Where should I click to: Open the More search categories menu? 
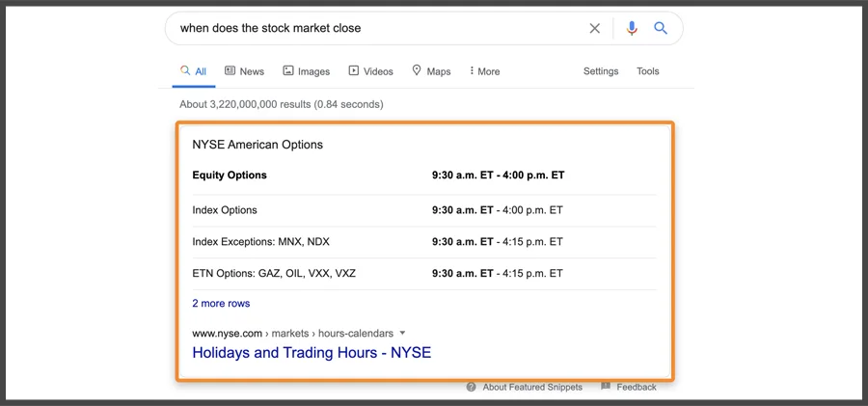tap(484, 71)
